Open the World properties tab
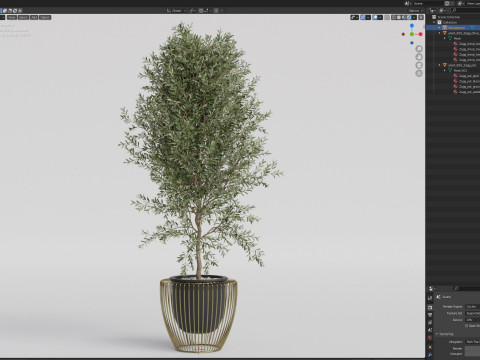480x360 pixels. click(x=430, y=338)
